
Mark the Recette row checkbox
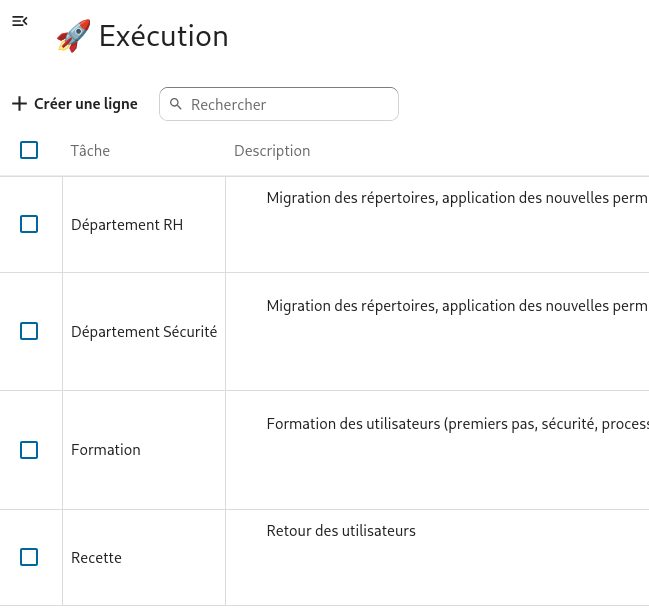(29, 557)
